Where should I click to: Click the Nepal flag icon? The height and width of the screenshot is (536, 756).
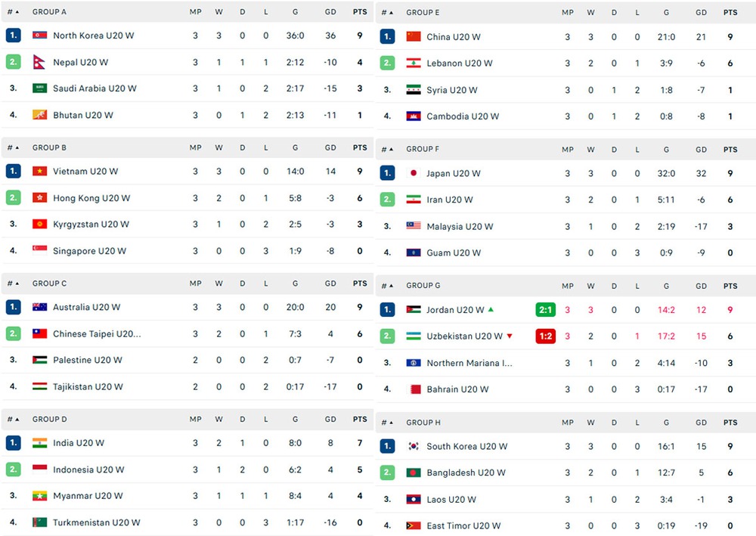point(39,62)
